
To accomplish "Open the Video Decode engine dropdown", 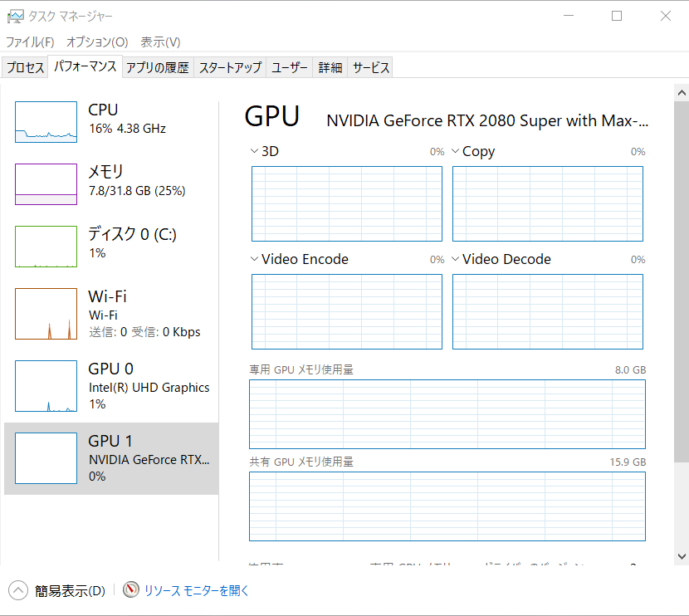I will coord(455,259).
